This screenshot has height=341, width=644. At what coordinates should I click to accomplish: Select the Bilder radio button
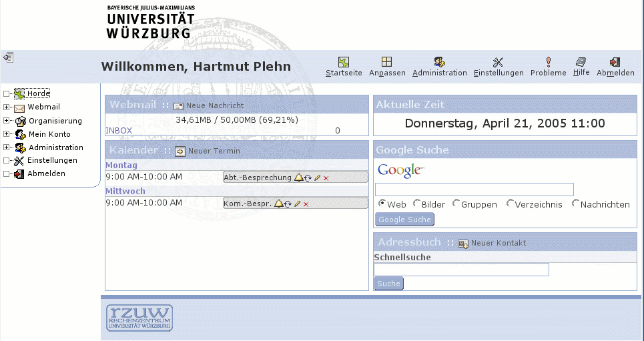[416, 204]
